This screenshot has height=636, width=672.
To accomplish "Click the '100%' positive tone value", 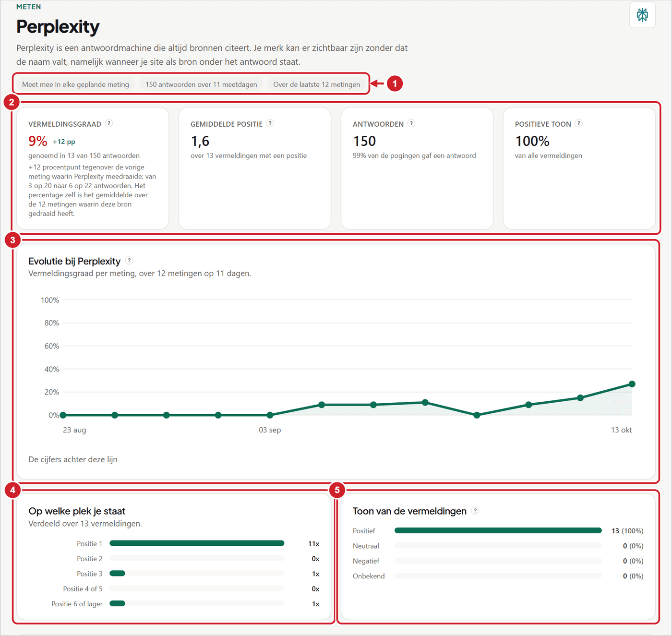I will pos(532,141).
